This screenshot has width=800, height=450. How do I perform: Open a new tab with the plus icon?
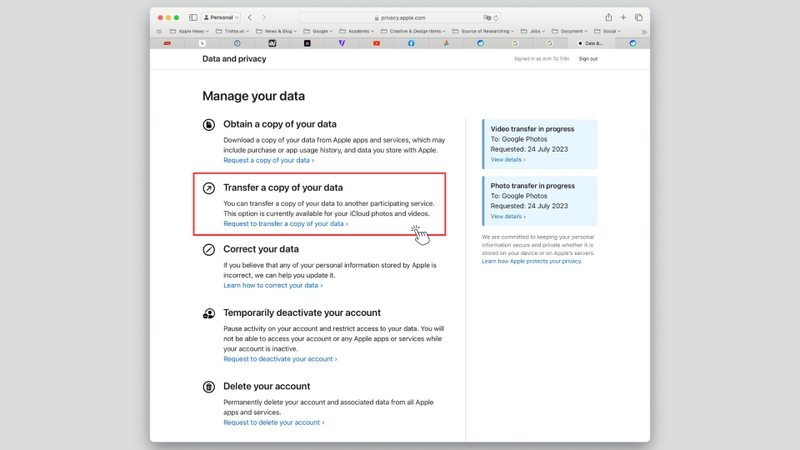click(x=623, y=17)
